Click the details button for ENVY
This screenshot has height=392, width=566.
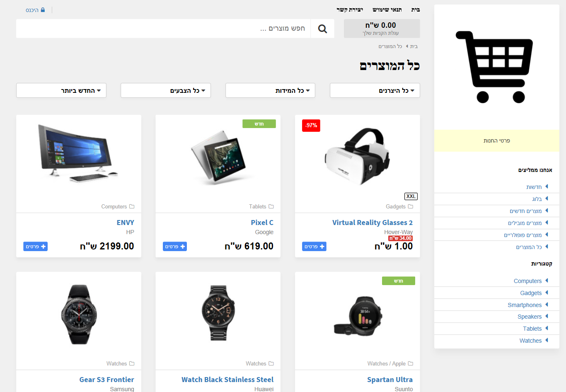click(36, 247)
